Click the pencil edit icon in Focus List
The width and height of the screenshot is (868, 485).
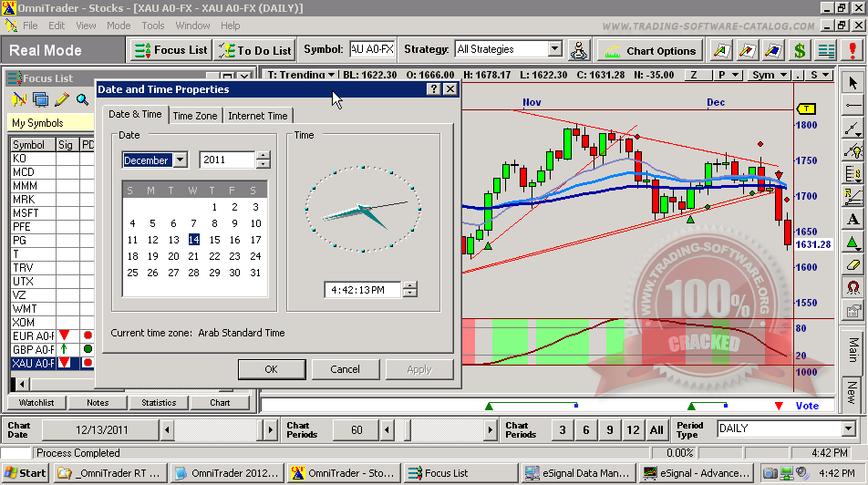pyautogui.click(x=62, y=99)
